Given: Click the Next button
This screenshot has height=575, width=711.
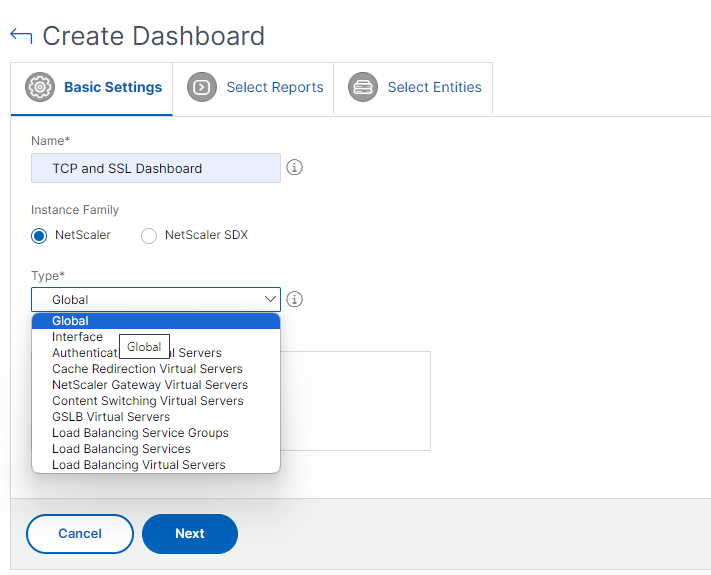Looking at the screenshot, I should pyautogui.click(x=190, y=534).
